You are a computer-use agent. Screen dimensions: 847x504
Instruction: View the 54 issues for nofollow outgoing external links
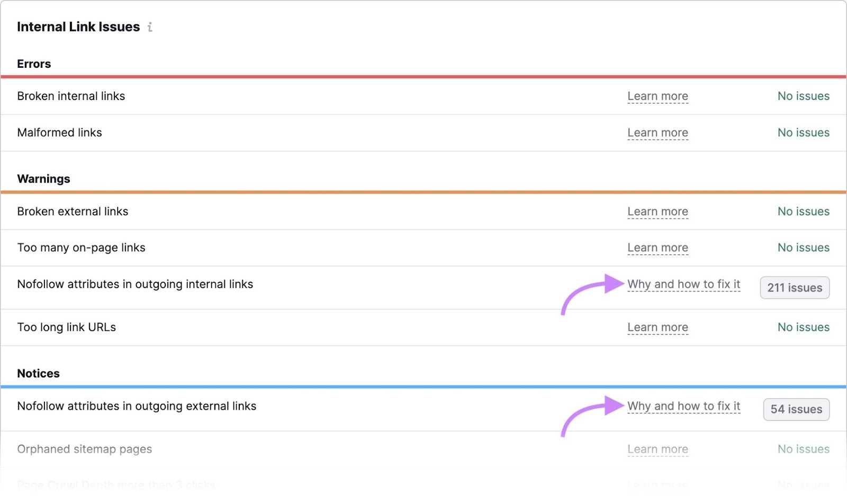tap(796, 409)
